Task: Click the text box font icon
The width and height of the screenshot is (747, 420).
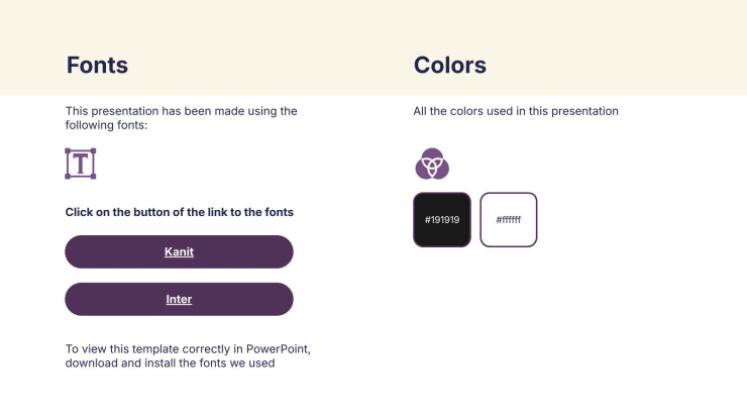Action: pos(80,164)
